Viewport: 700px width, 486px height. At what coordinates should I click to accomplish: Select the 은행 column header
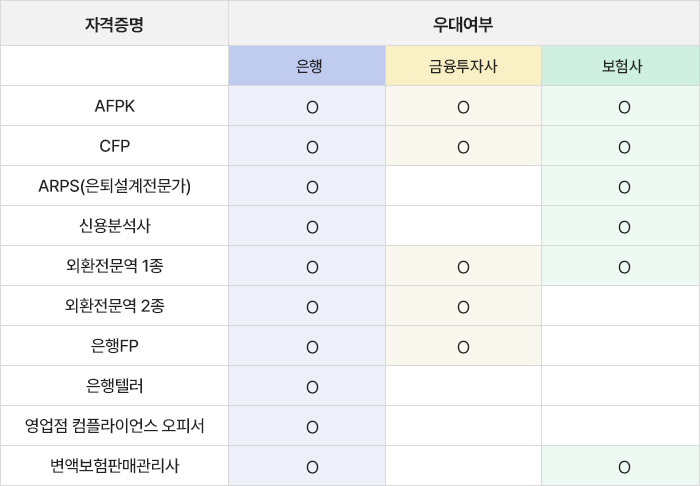[x=309, y=66]
